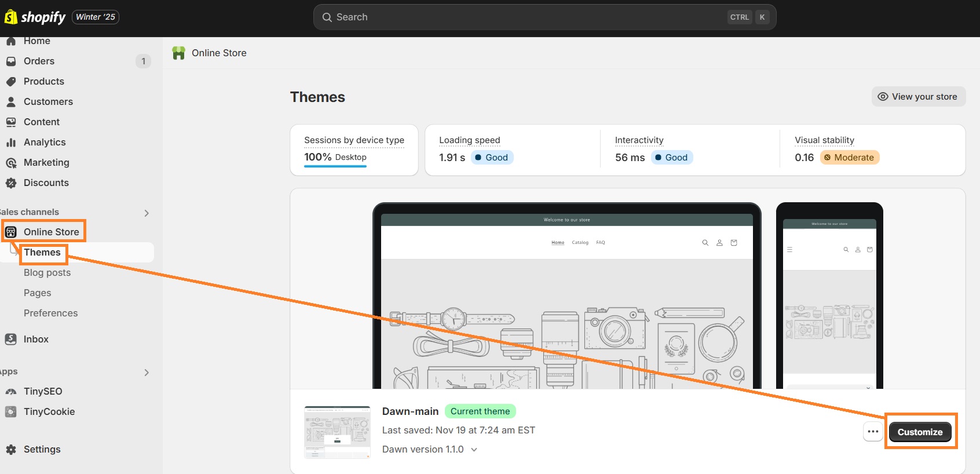Click the Customers person icon

click(x=11, y=102)
